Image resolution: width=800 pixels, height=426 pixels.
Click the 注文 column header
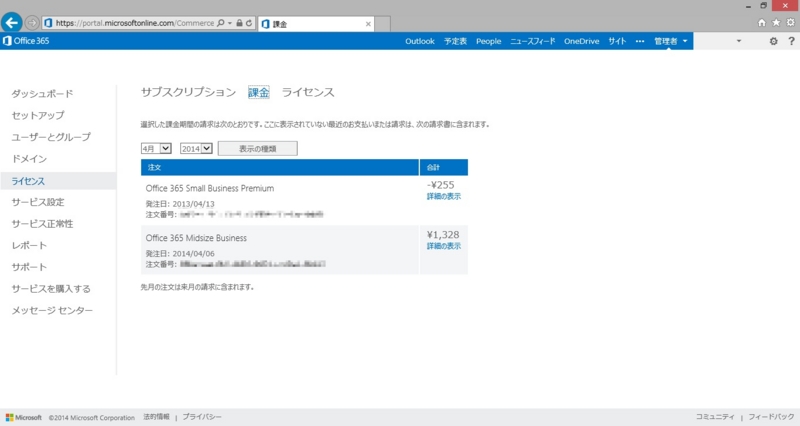[x=280, y=167]
